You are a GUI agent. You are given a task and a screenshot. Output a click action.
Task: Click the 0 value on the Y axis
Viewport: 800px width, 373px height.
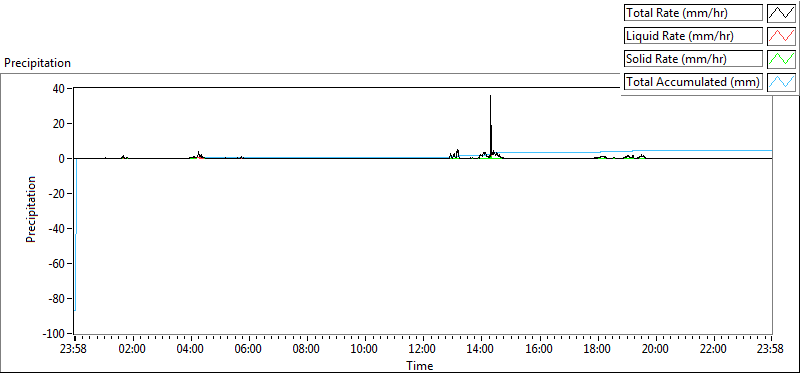click(x=63, y=159)
